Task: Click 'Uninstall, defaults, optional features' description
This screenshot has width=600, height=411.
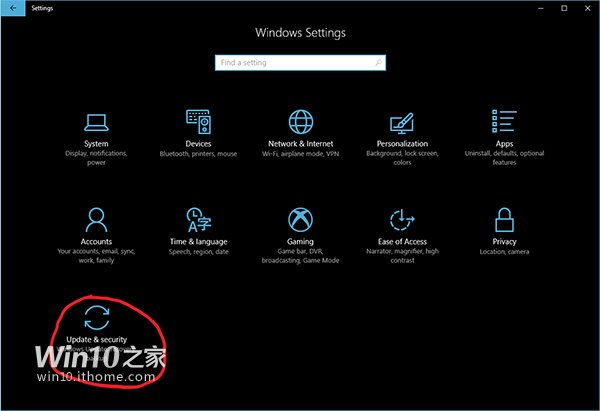Action: [504, 158]
